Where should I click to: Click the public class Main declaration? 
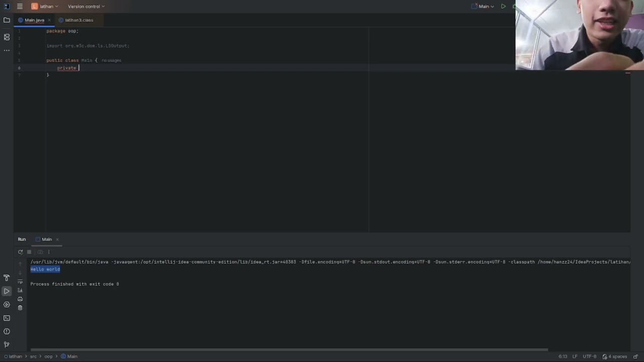(x=72, y=60)
